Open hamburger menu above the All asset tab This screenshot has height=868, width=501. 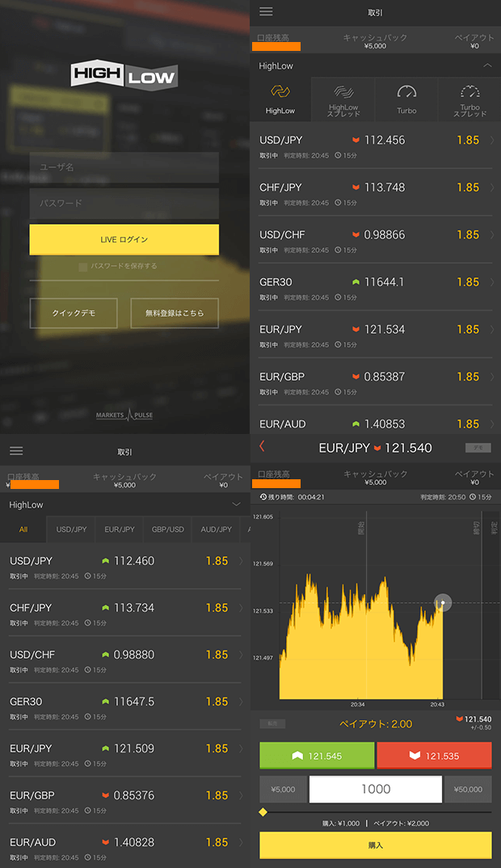click(x=17, y=451)
